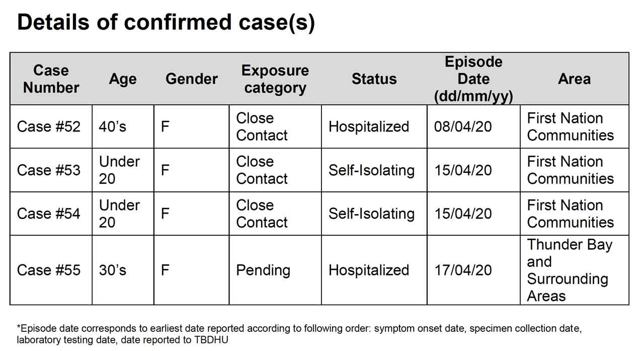Select the Case #55 cell

click(x=49, y=270)
